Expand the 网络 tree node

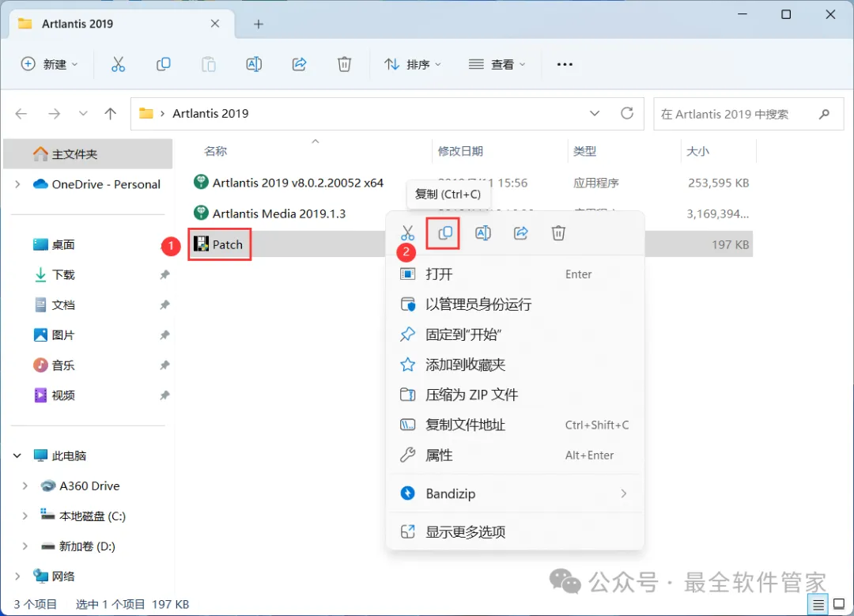(17, 576)
